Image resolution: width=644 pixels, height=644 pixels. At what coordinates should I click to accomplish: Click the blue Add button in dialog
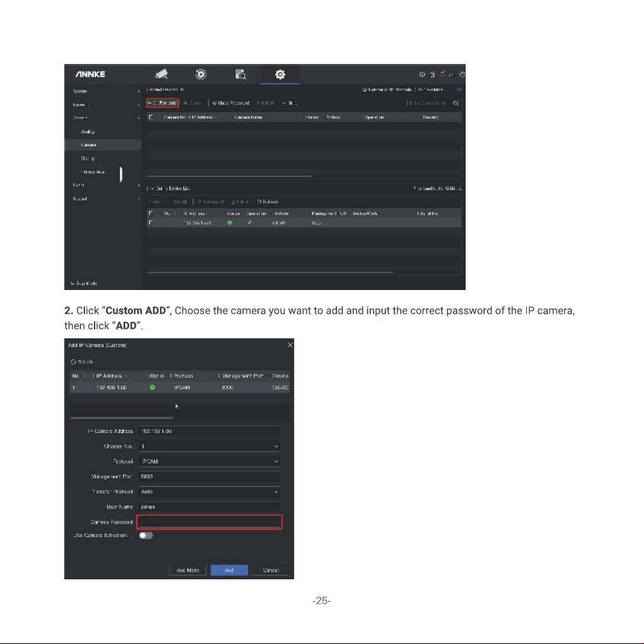(x=229, y=570)
